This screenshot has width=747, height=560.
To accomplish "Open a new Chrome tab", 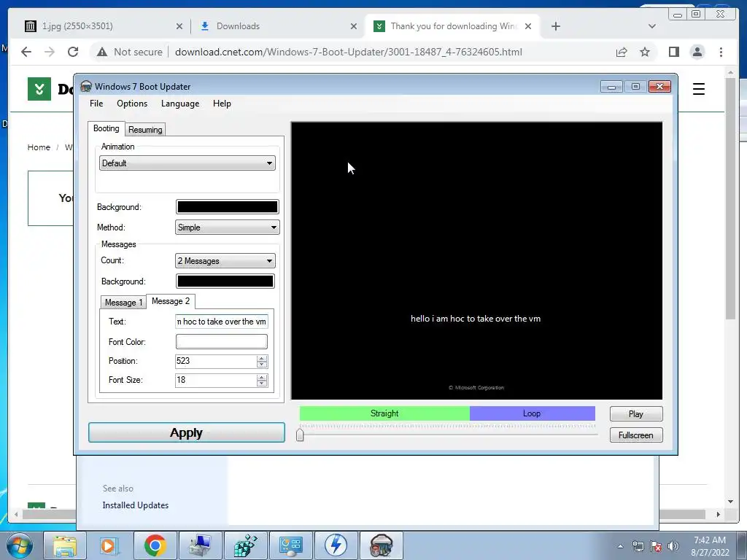I will click(x=555, y=26).
